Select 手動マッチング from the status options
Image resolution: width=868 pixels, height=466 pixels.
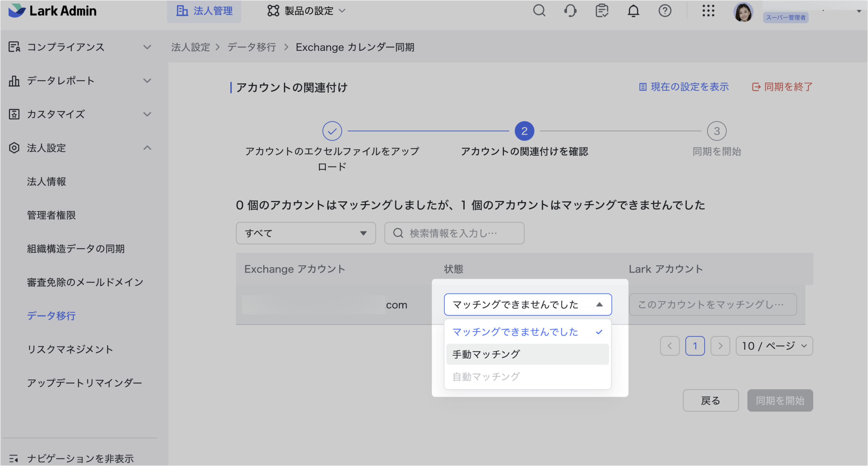point(486,354)
